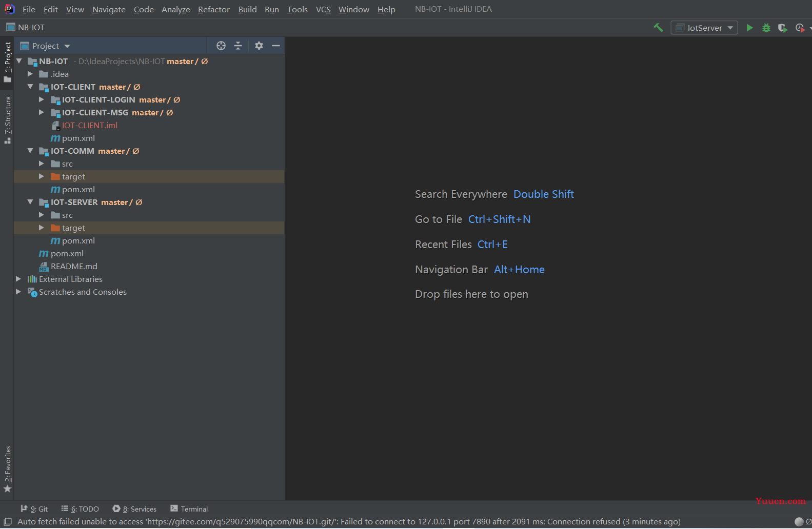Open the Navigate menu
This screenshot has width=812, height=529.
coord(109,9)
